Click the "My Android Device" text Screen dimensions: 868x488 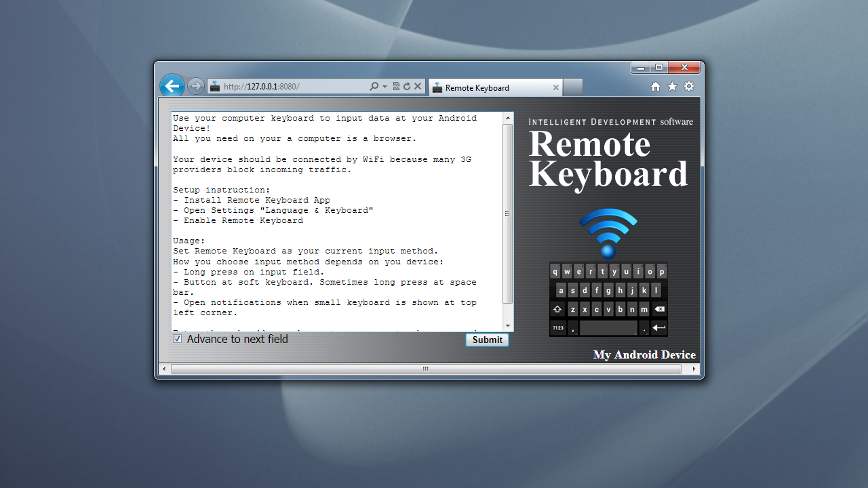tap(644, 354)
